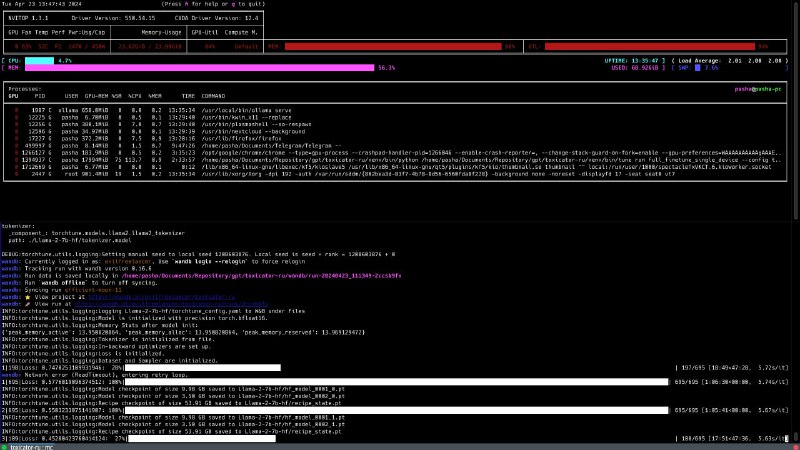Click the epoch 2 progress bar at 100%

pyautogui.click(x=396, y=410)
